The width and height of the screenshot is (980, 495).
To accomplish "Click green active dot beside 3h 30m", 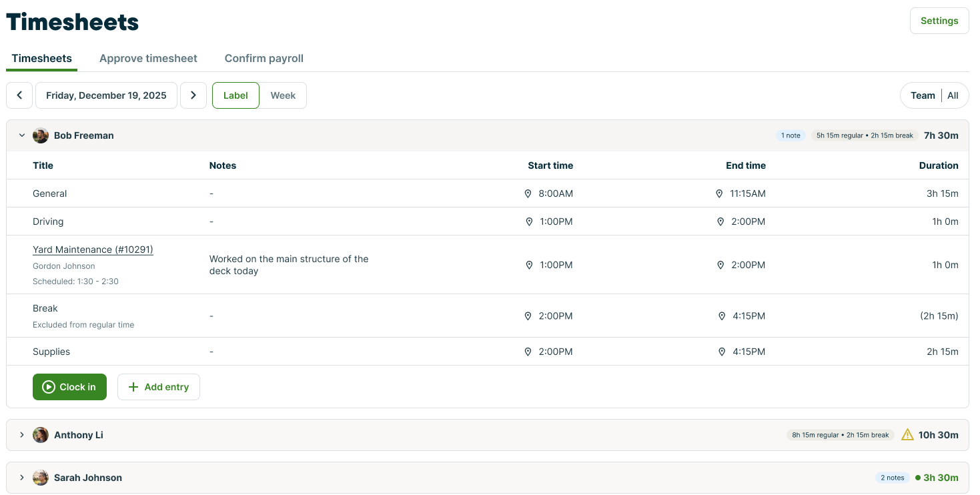I will coord(918,478).
